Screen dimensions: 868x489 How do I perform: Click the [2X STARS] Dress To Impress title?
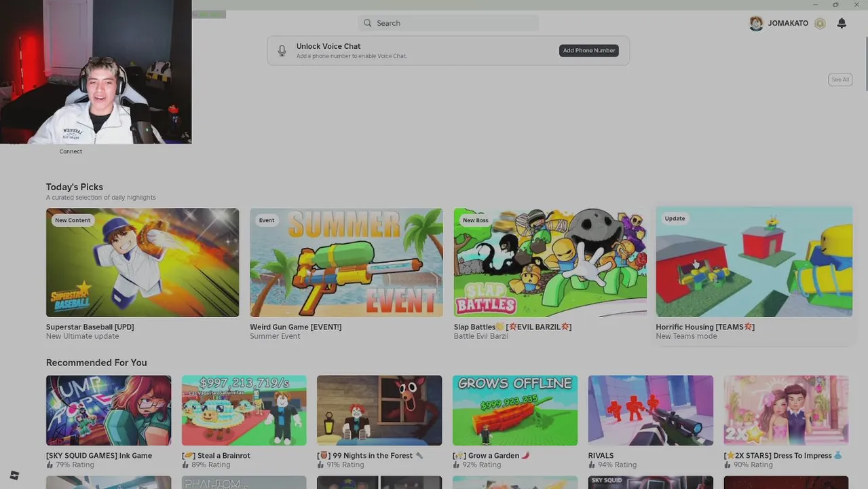tap(783, 456)
